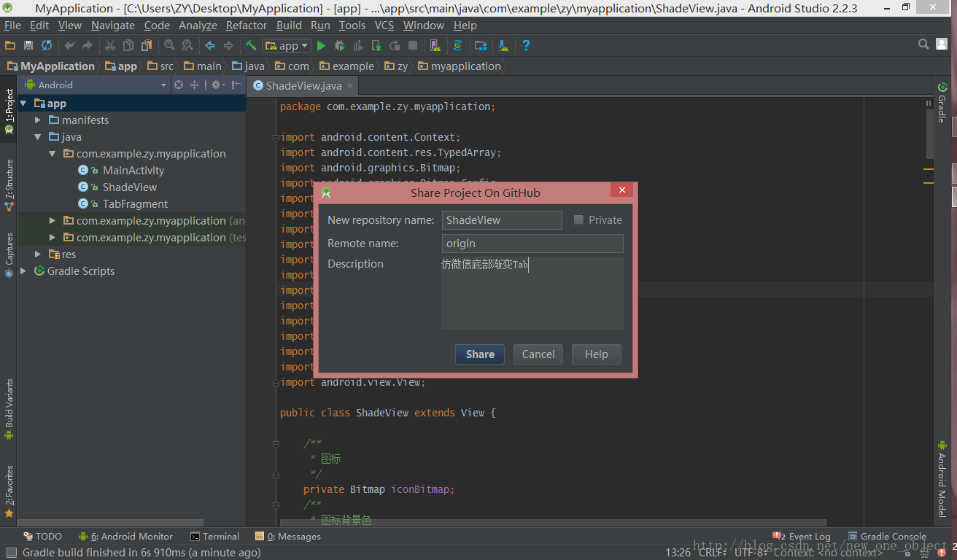Click the New repository name field
957x560 pixels.
click(x=502, y=220)
